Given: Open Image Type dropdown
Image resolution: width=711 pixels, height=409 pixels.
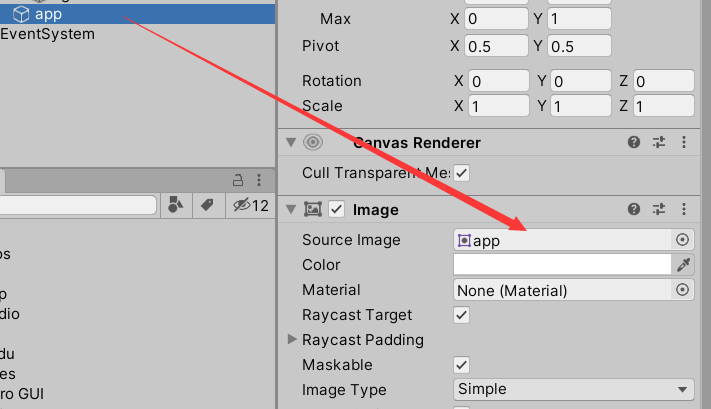Looking at the screenshot, I should pos(574,390).
